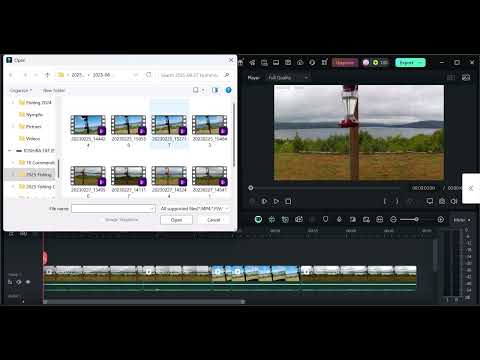480x360 pixels.
Task: Select the Fishing 2024 folder in the tree
Action: [35, 102]
